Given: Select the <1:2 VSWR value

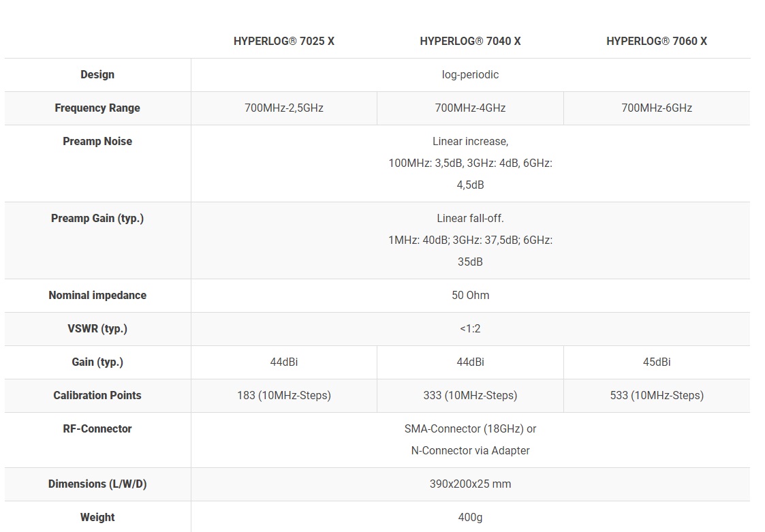Looking at the screenshot, I should click(470, 328).
